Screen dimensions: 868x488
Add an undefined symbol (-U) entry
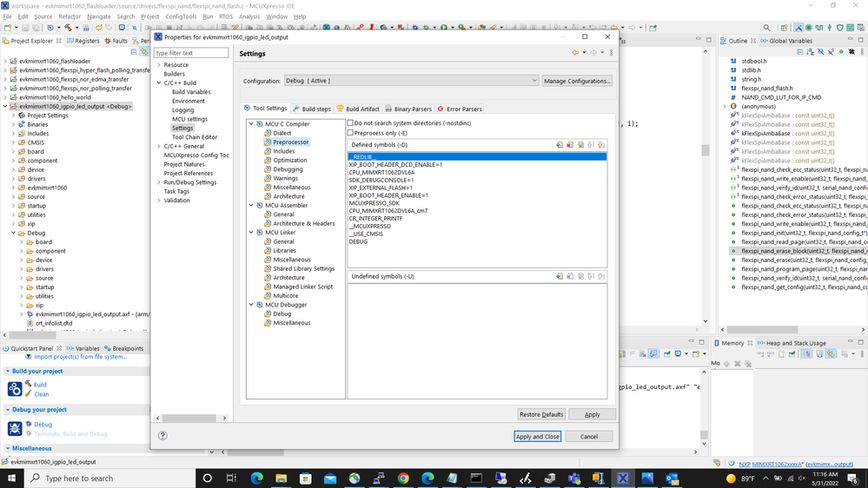pos(560,276)
